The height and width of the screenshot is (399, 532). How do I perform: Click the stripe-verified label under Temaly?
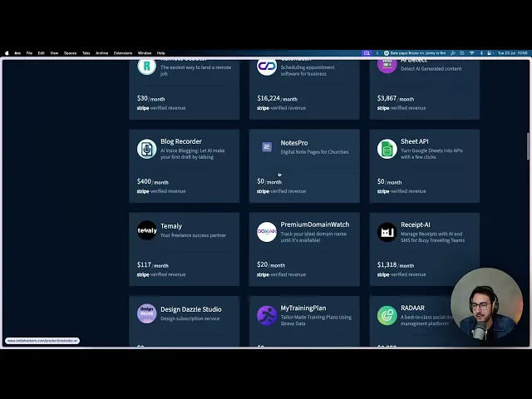click(x=161, y=274)
